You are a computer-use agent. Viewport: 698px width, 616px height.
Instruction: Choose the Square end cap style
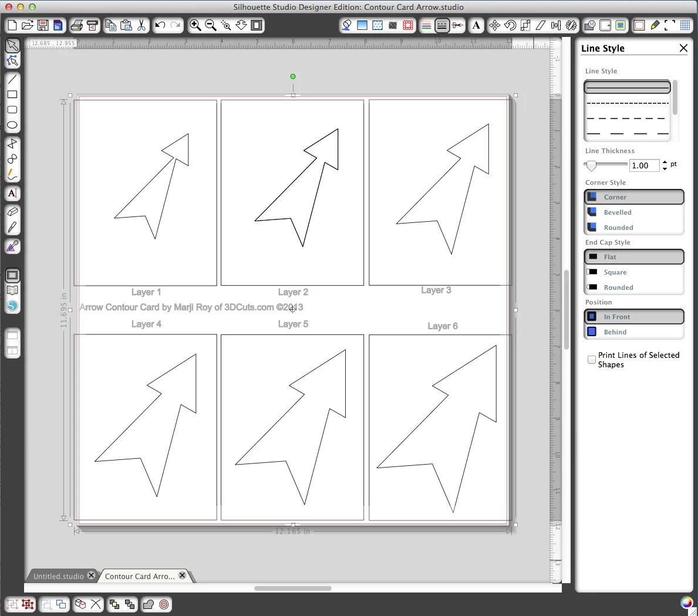pos(634,272)
